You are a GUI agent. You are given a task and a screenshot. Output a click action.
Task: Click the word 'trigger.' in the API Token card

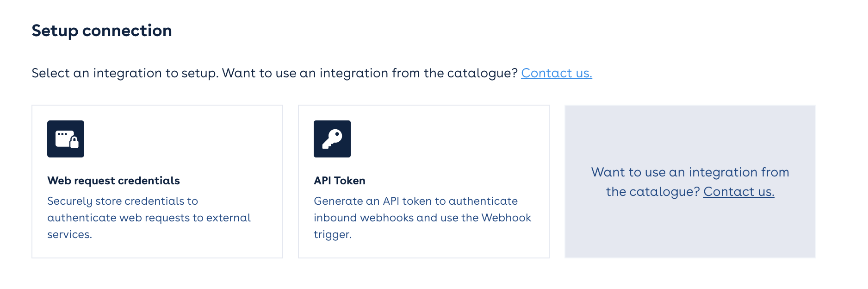click(333, 234)
